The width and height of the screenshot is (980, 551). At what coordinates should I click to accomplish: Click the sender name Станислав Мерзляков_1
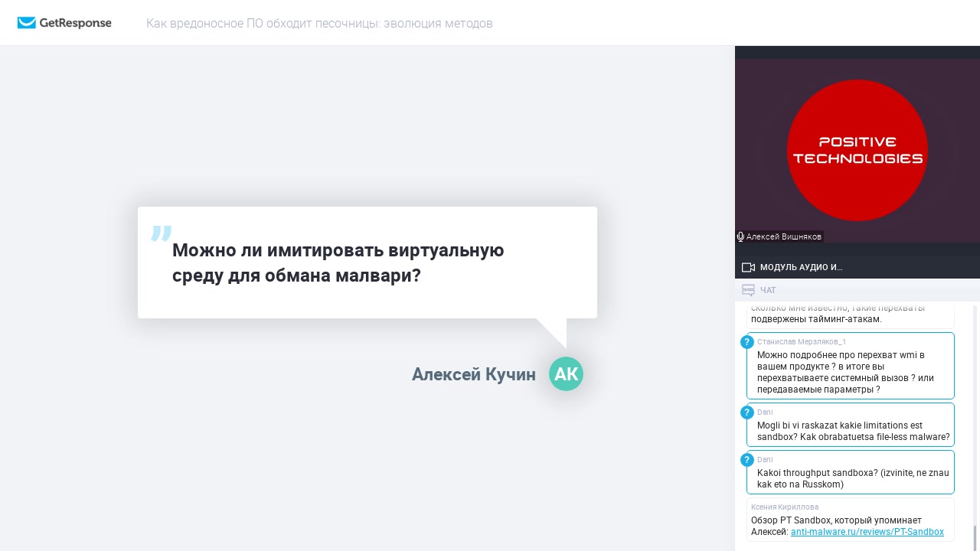[802, 341]
